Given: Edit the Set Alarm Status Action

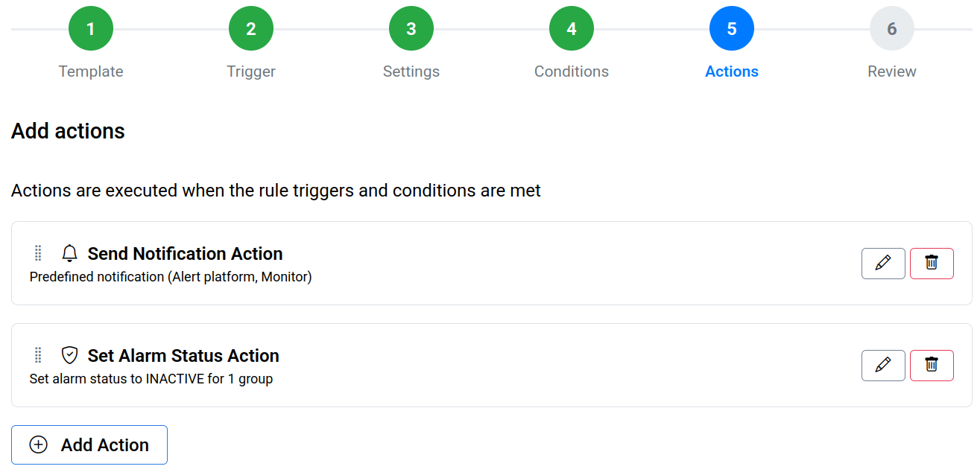Looking at the screenshot, I should tap(883, 366).
